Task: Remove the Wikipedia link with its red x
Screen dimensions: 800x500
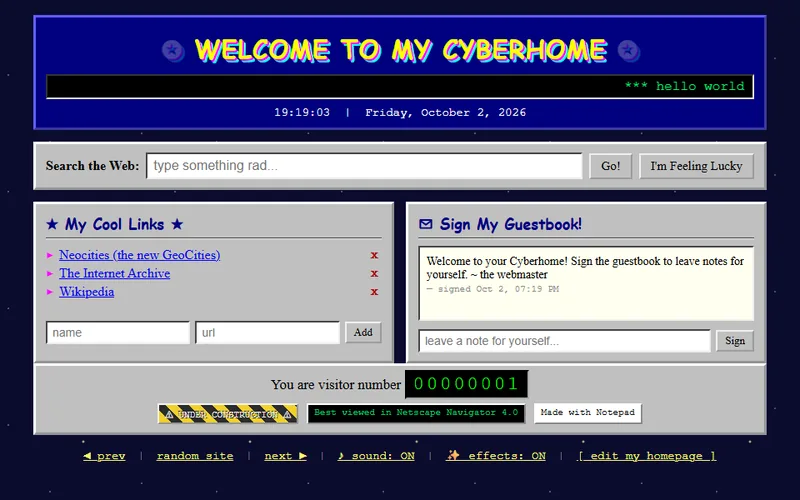Action: point(374,292)
